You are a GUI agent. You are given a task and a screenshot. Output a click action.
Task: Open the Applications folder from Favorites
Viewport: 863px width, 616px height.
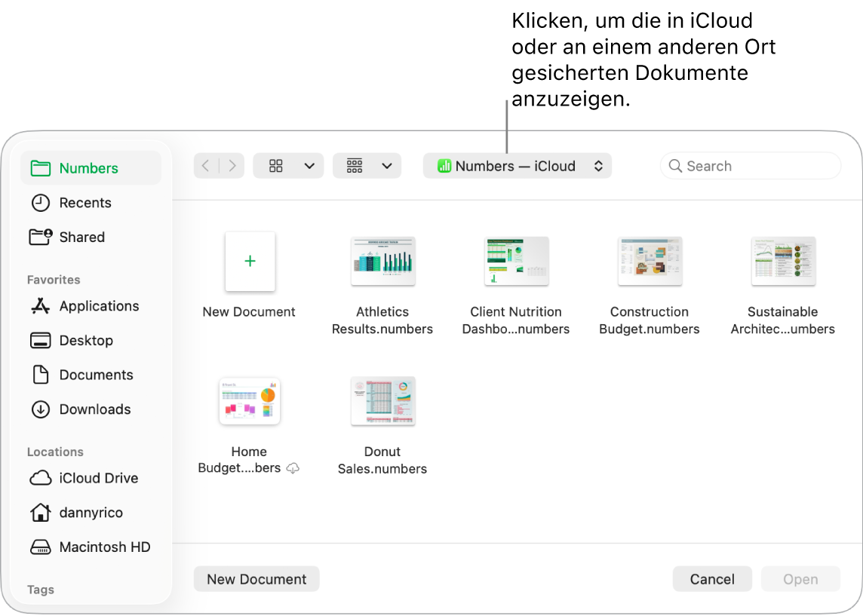[x=99, y=306]
